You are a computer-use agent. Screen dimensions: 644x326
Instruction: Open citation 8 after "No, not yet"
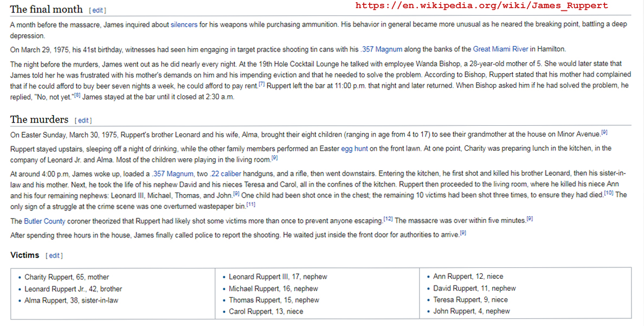click(76, 96)
